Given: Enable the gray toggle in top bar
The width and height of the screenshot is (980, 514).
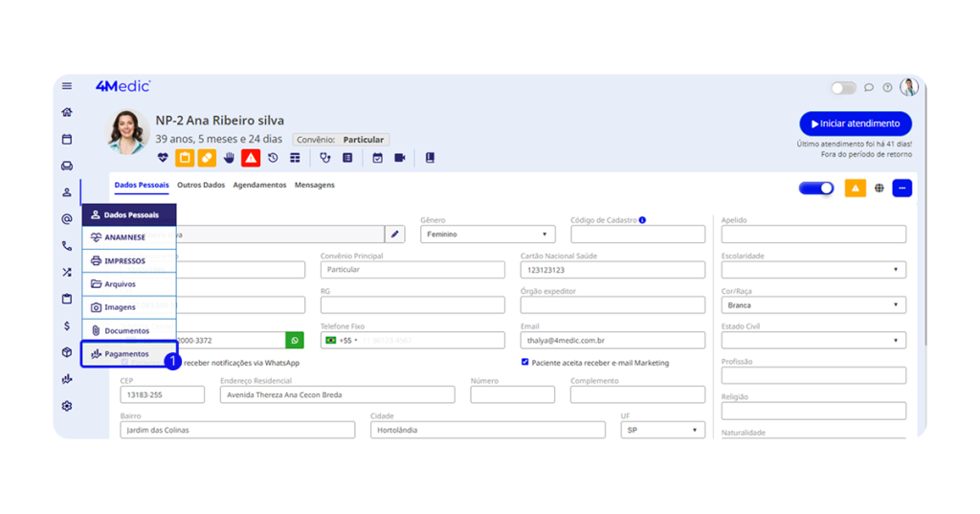Looking at the screenshot, I should (x=843, y=88).
